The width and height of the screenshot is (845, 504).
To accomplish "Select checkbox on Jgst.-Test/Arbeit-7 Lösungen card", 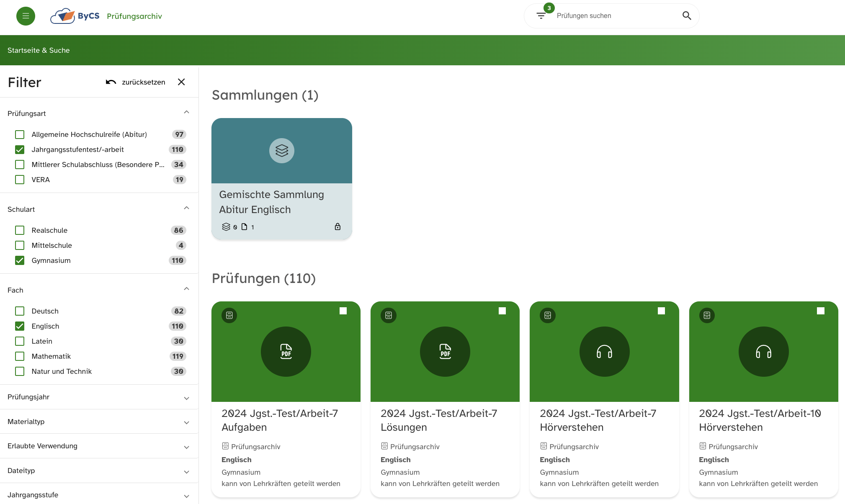I will coord(502,311).
